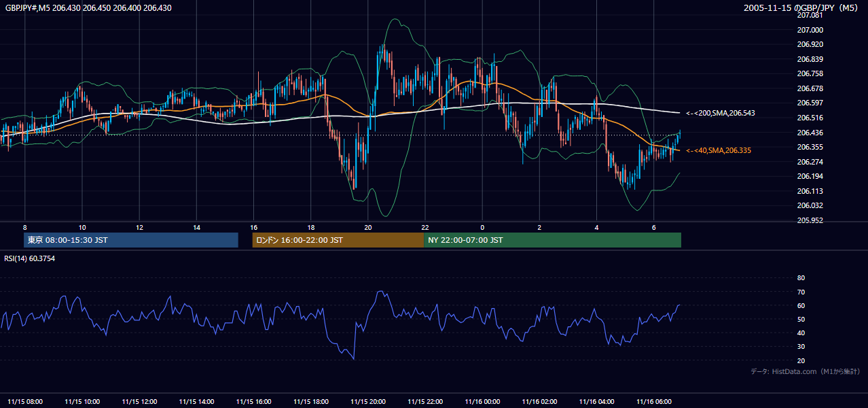This screenshot has width=868, height=408.
Task: Click hour label 20 under price chart
Action: pyautogui.click(x=367, y=227)
